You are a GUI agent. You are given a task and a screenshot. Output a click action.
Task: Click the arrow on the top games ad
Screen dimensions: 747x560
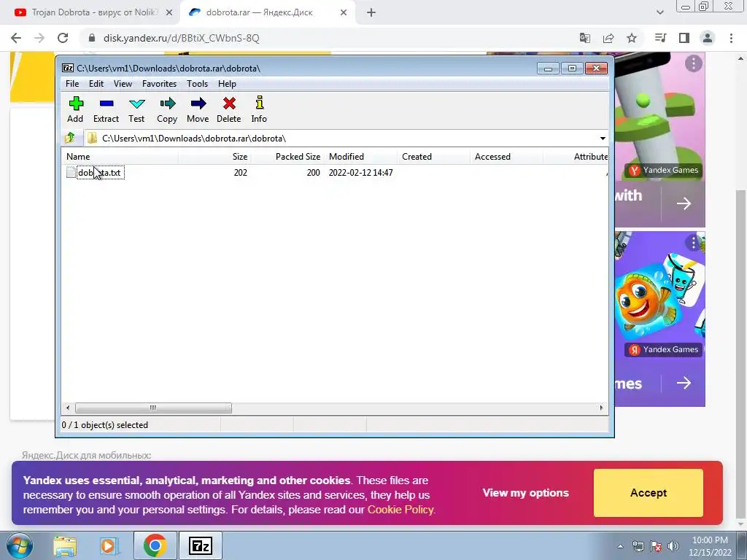click(x=684, y=204)
